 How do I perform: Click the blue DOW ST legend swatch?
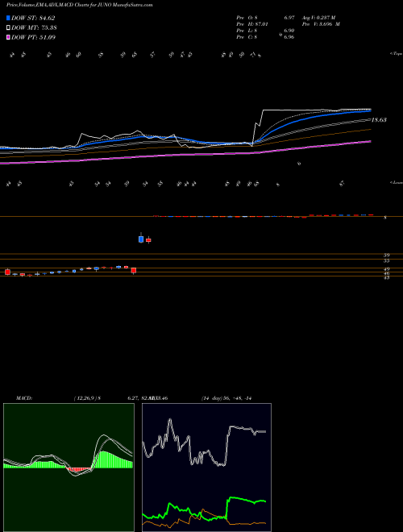(9, 18)
